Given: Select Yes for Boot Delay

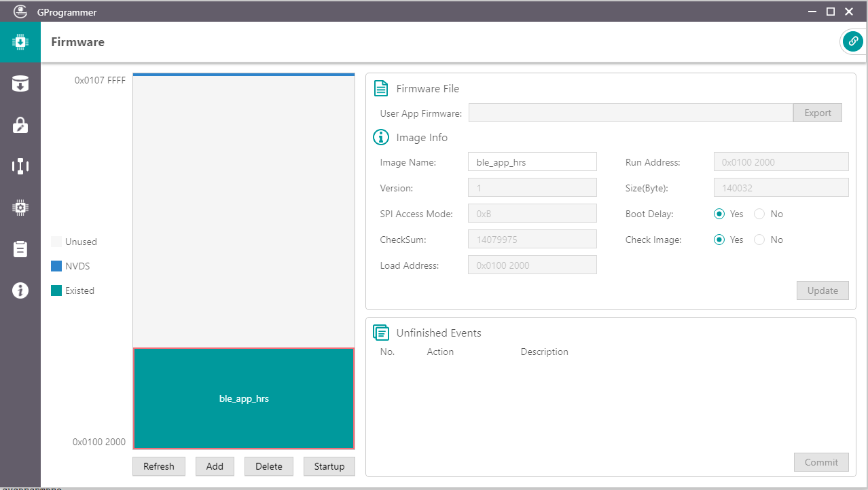Looking at the screenshot, I should pyautogui.click(x=719, y=214).
